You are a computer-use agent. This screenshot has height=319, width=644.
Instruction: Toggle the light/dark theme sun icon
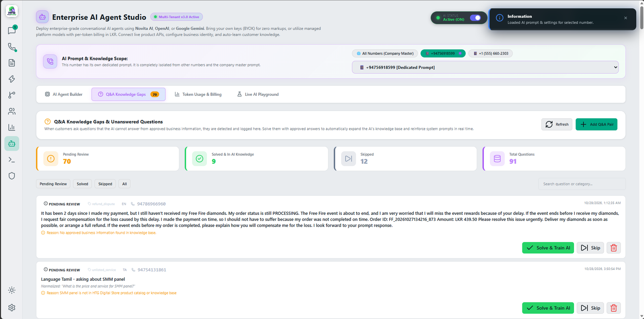(12, 290)
